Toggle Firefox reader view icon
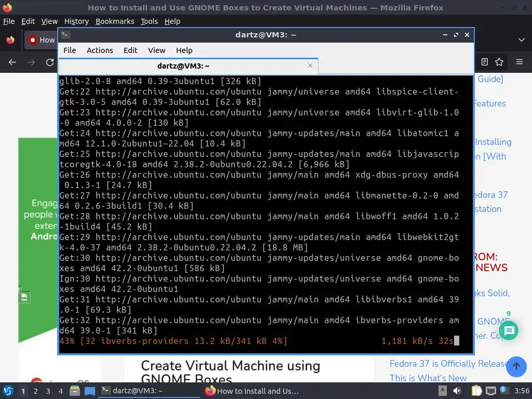Screen dimensions: 532x399 click(x=485, y=62)
